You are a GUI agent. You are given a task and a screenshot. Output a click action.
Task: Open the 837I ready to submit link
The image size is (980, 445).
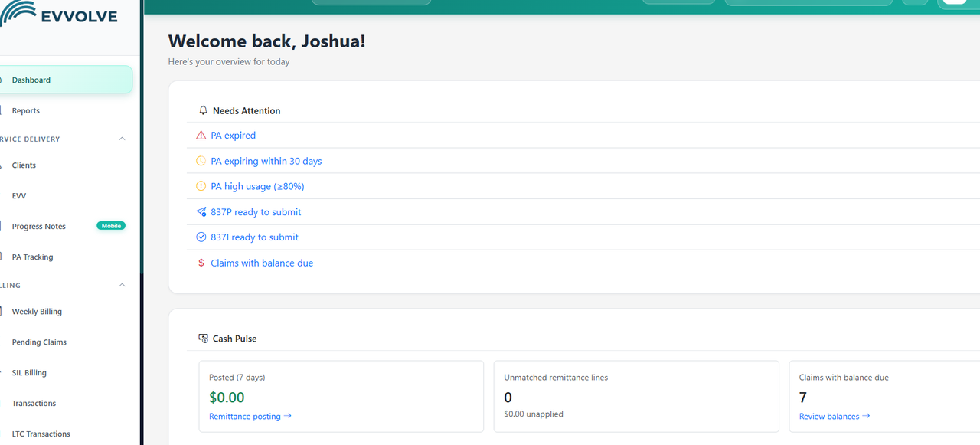254,237
